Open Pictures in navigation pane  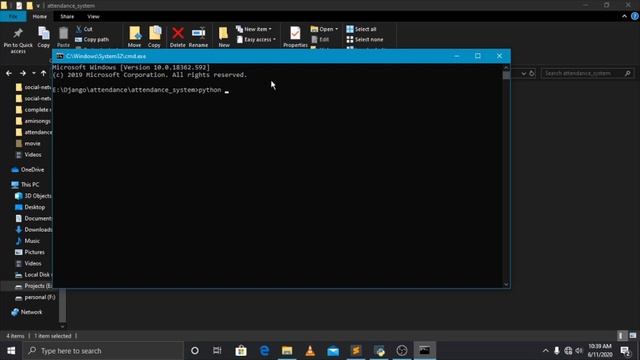pyautogui.click(x=30, y=252)
